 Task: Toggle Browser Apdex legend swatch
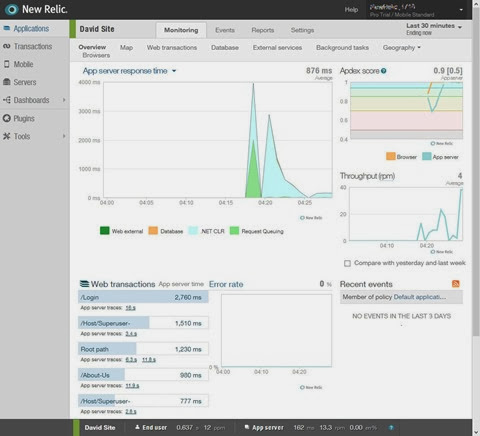click(390, 156)
